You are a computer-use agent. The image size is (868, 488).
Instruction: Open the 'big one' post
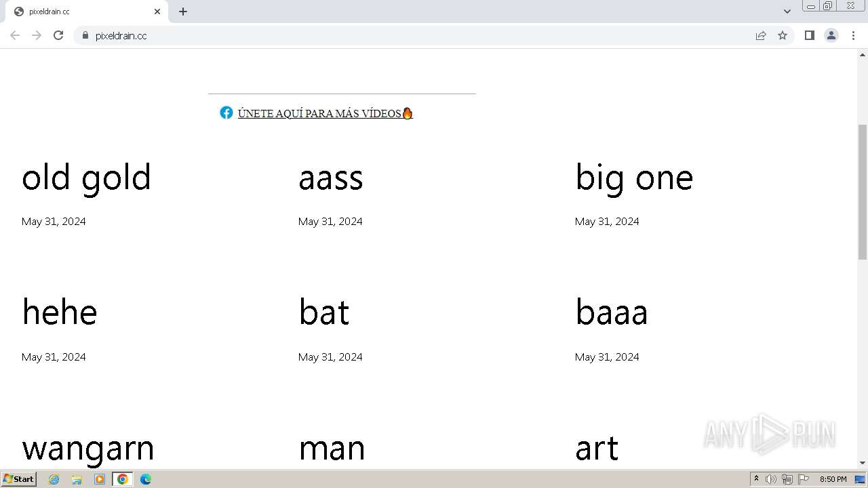click(634, 178)
